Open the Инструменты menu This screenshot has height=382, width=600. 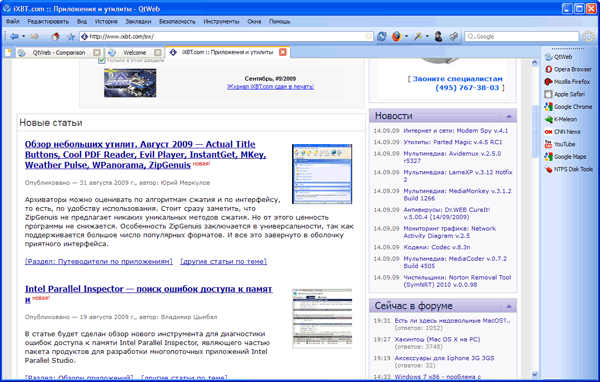point(221,21)
